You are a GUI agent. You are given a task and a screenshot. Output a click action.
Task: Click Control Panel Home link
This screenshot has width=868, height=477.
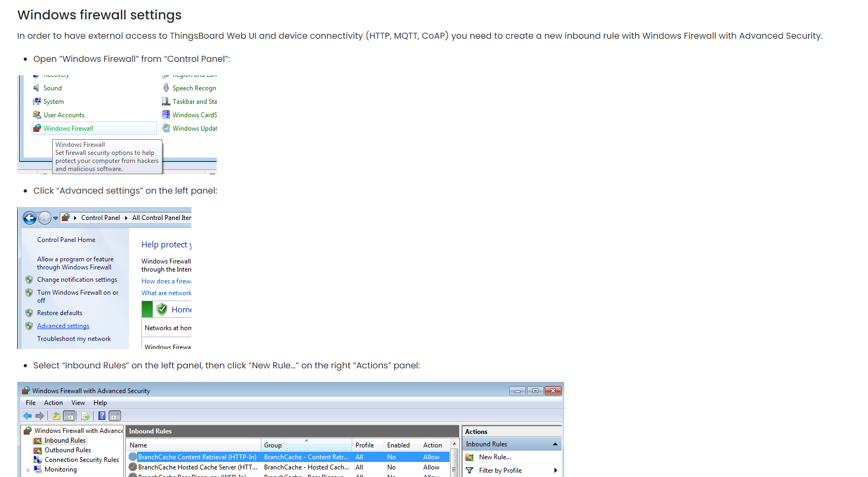pyautogui.click(x=66, y=240)
